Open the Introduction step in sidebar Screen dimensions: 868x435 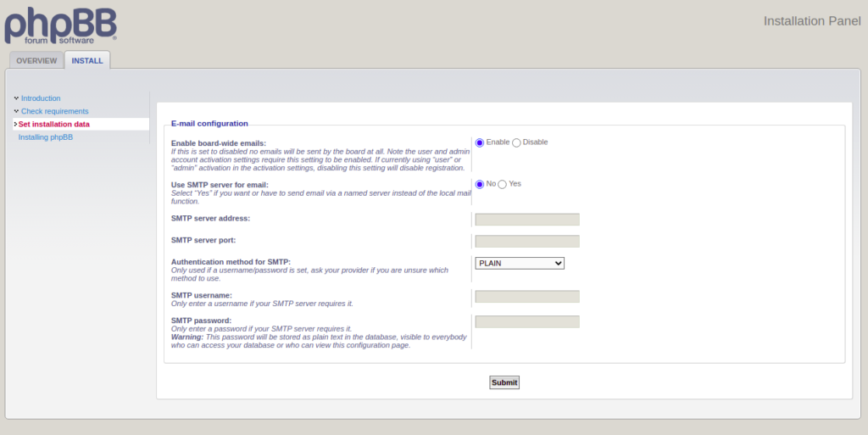point(41,98)
